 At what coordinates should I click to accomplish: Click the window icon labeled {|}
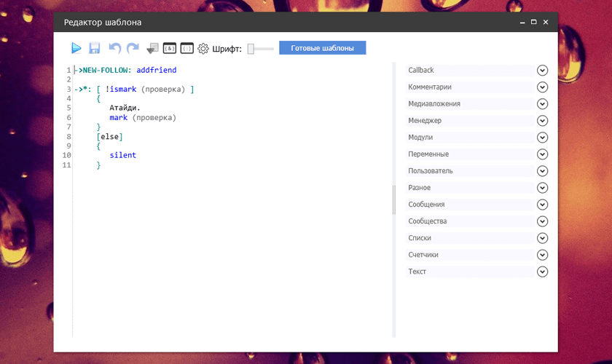click(187, 48)
